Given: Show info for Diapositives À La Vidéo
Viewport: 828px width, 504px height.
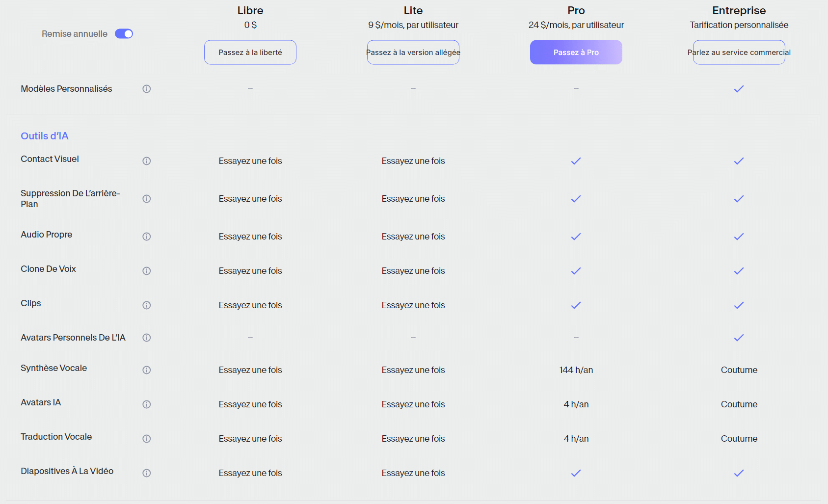Looking at the screenshot, I should [x=146, y=473].
